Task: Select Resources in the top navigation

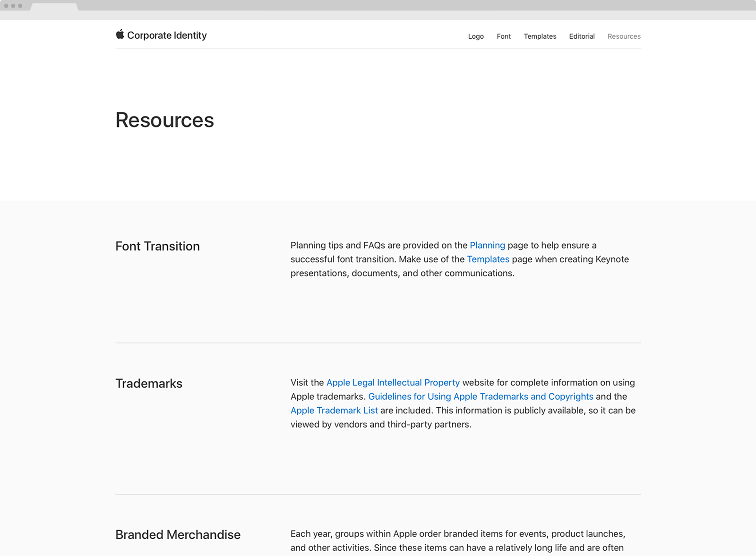Action: click(x=624, y=36)
